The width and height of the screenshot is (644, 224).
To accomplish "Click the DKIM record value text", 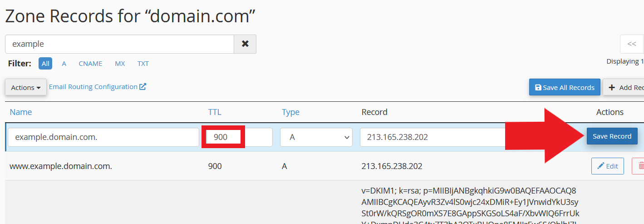I will point(470,205).
